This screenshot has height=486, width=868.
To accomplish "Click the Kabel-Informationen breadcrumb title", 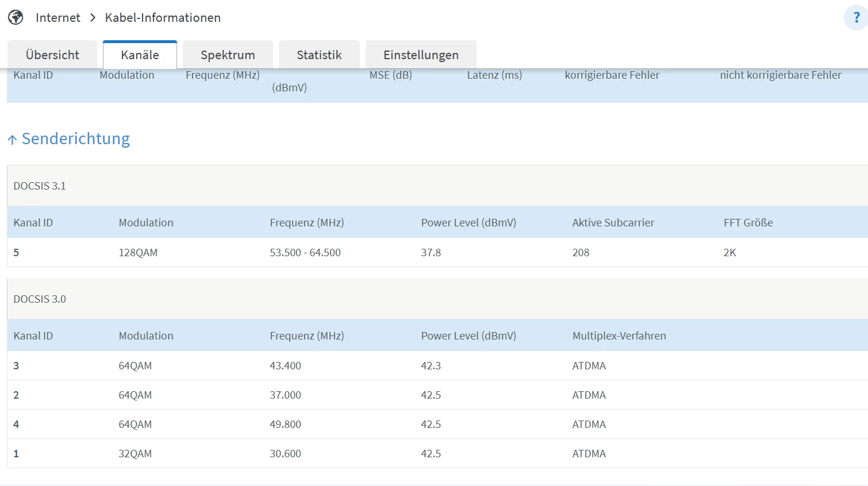I will click(x=163, y=18).
